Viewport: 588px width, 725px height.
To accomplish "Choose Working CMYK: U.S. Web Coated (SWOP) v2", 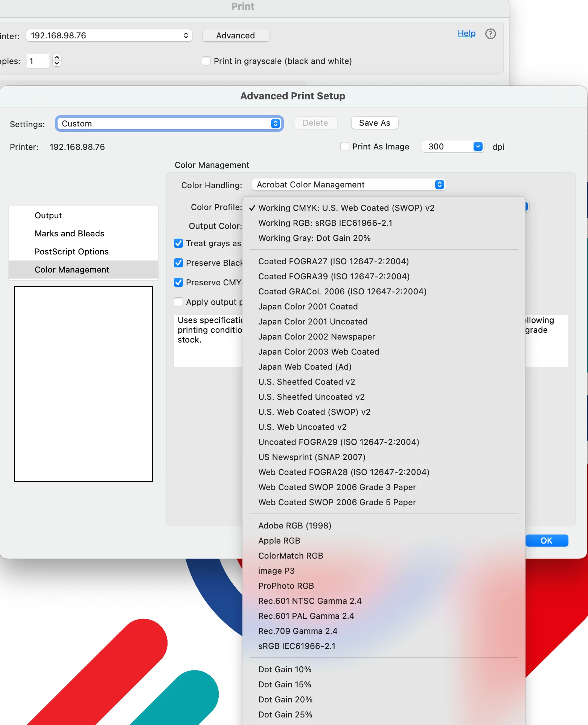I will tap(384, 208).
